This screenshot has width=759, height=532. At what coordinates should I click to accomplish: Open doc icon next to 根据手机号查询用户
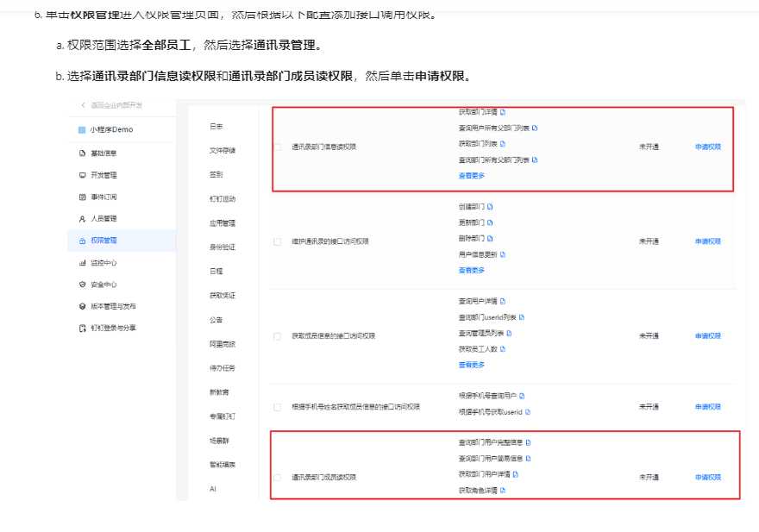tap(522, 396)
